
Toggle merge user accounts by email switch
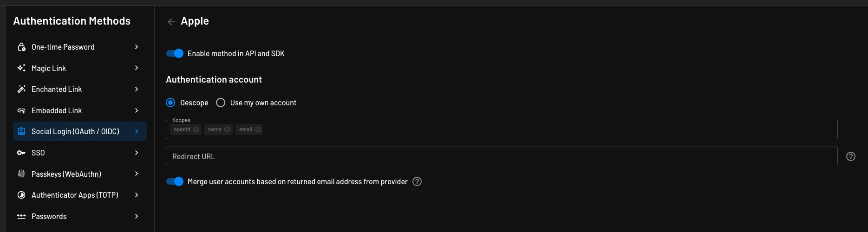pos(175,181)
